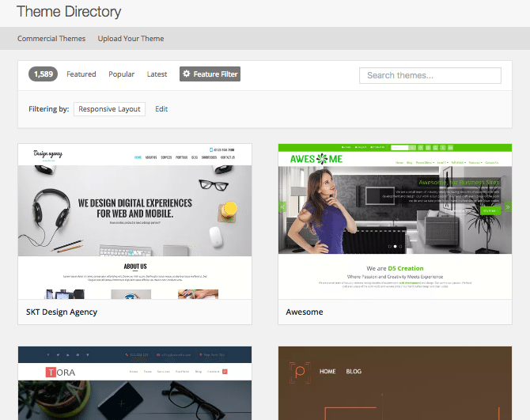
Task: Open the Feature Filter button
Action: 210,74
